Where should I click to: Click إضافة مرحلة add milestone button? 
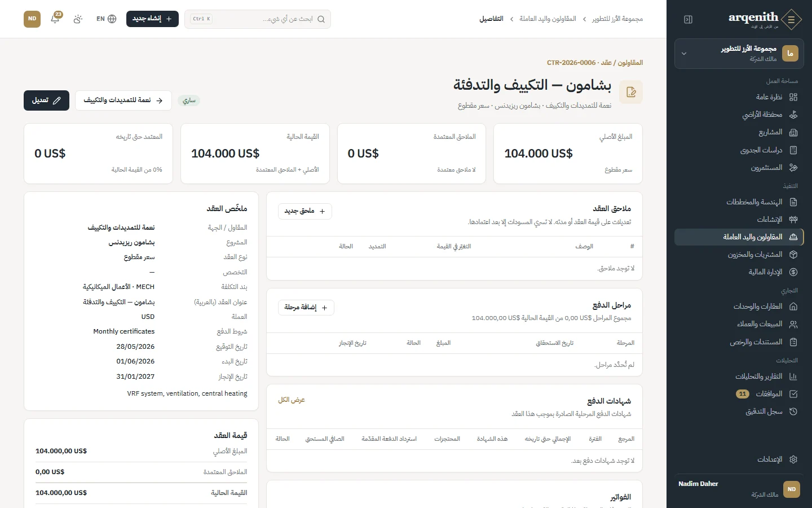[306, 308]
